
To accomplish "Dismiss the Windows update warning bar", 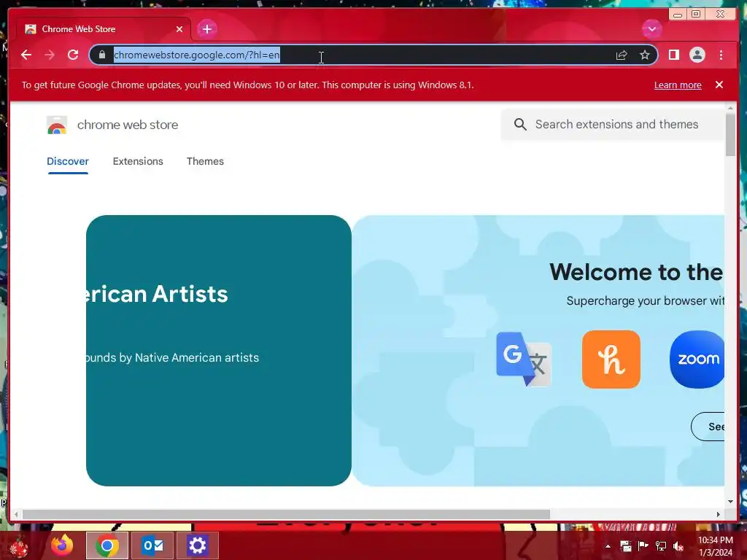I will pos(719,85).
